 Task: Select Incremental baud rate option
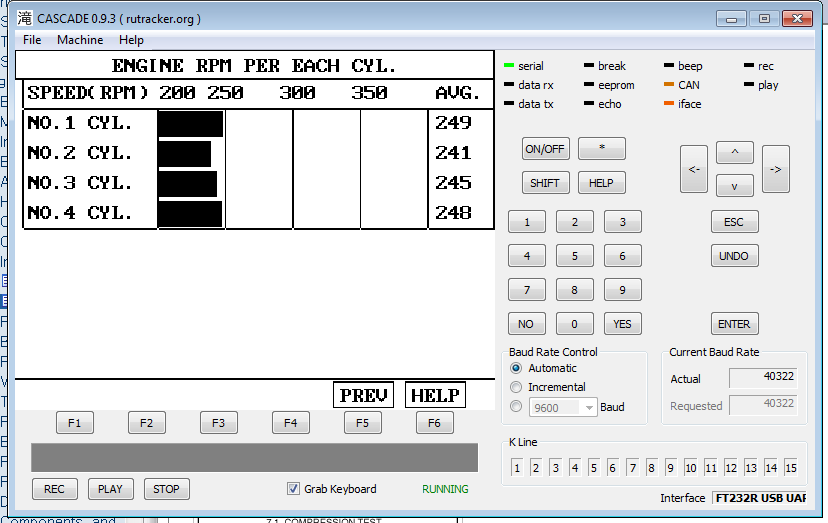[x=517, y=387]
